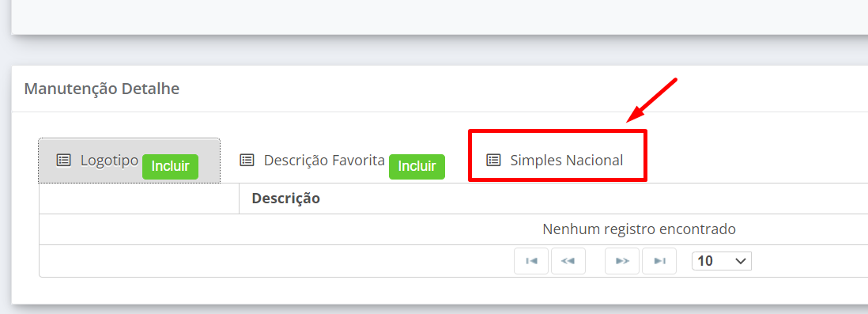Go to the next results page
868x314 pixels.
(x=622, y=261)
